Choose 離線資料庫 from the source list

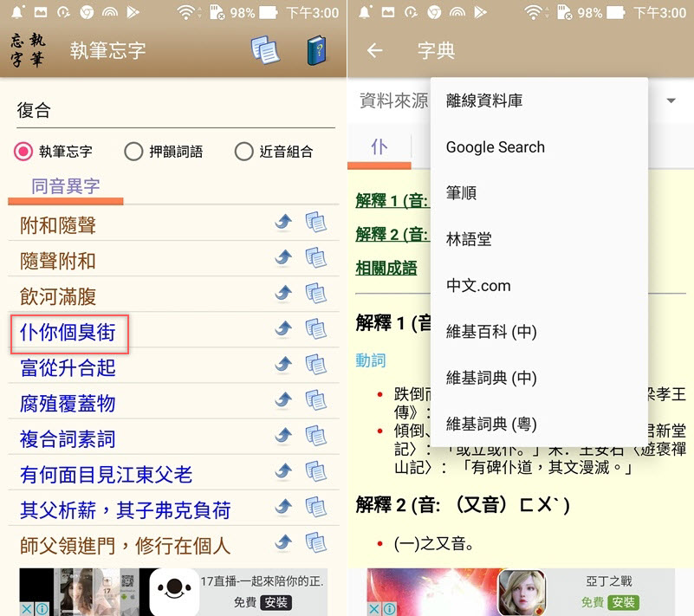[539, 101]
